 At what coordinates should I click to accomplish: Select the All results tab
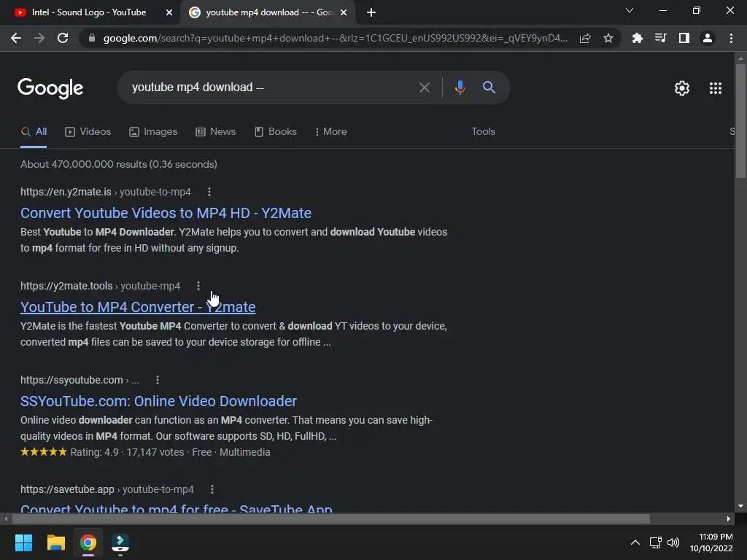[x=34, y=131]
